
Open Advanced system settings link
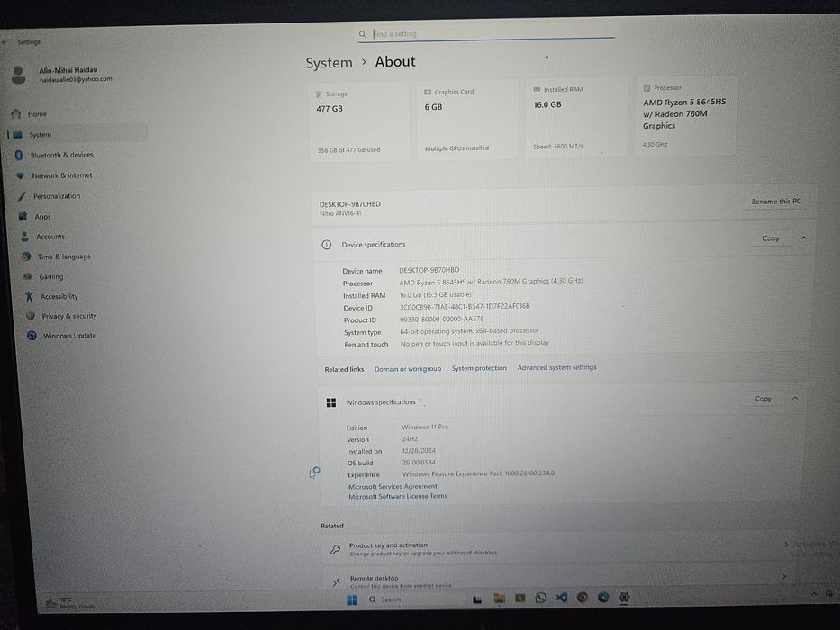tap(556, 367)
